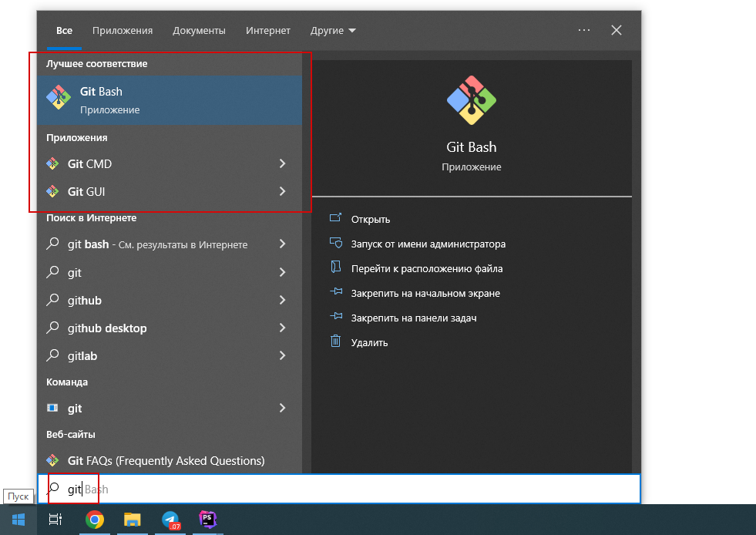
Task: Click the run-as-administrator shield icon
Action: pyautogui.click(x=335, y=243)
